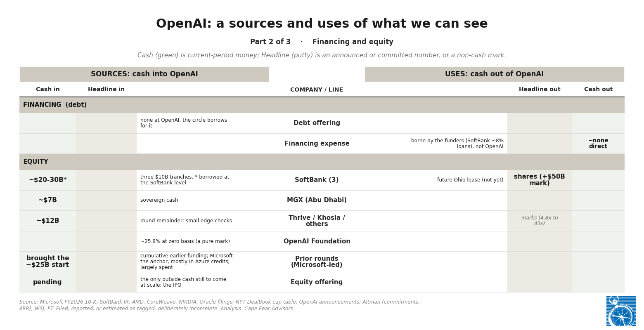Click the 'brought the ~$25B start' cell
Screen dimensions: 644x330
(x=48, y=262)
